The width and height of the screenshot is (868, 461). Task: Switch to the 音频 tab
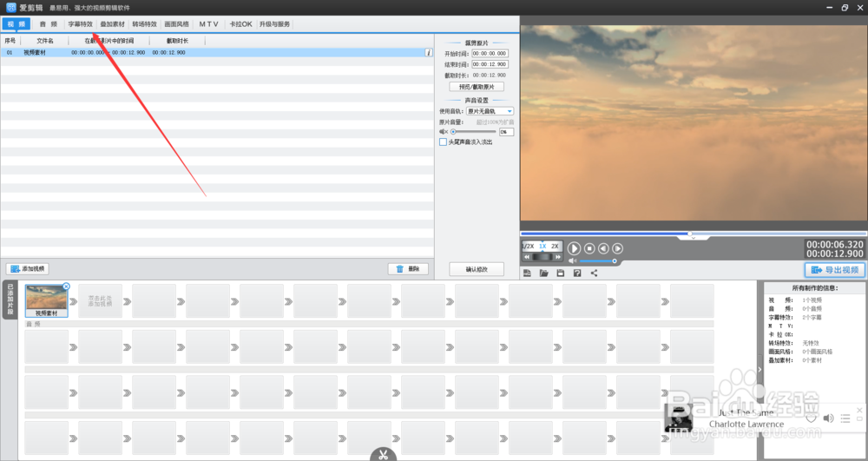(x=48, y=23)
